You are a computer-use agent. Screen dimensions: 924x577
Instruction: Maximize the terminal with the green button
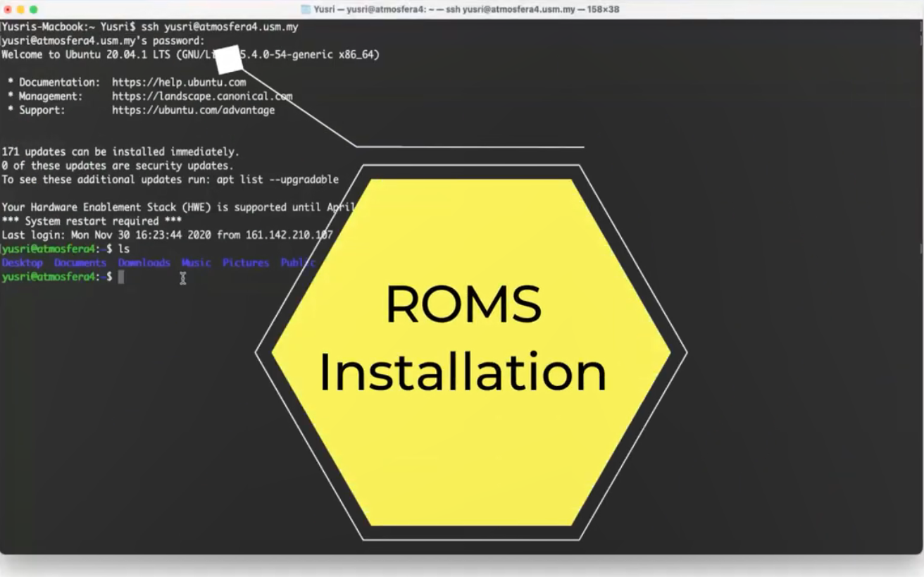[33, 9]
